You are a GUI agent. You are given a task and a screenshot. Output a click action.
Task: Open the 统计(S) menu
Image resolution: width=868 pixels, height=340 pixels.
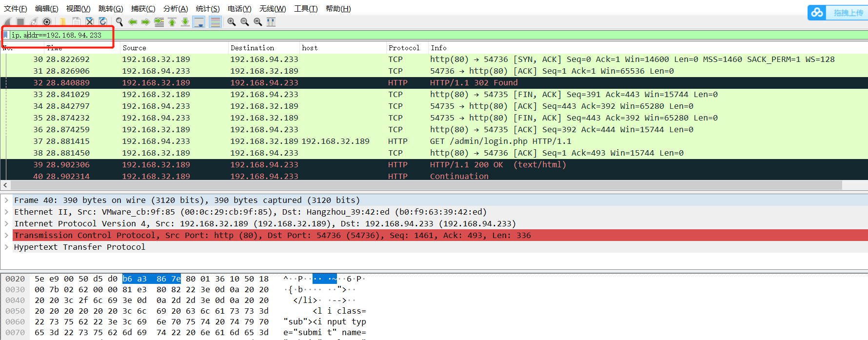[x=208, y=9]
